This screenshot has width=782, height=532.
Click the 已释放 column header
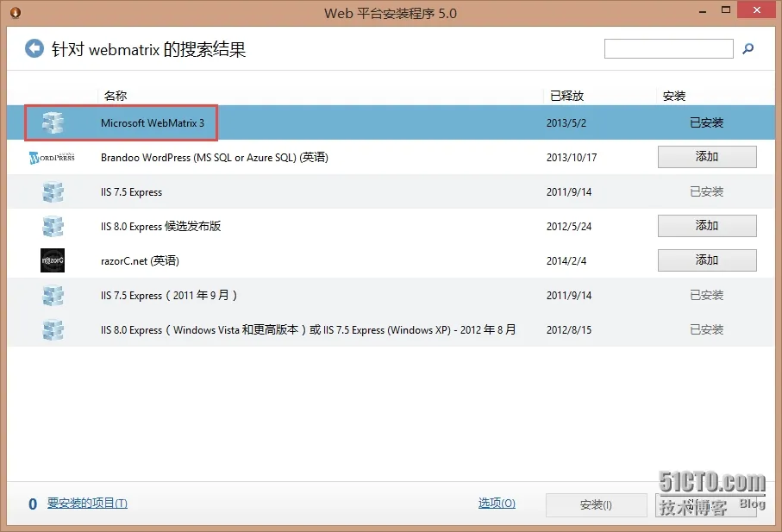point(566,95)
